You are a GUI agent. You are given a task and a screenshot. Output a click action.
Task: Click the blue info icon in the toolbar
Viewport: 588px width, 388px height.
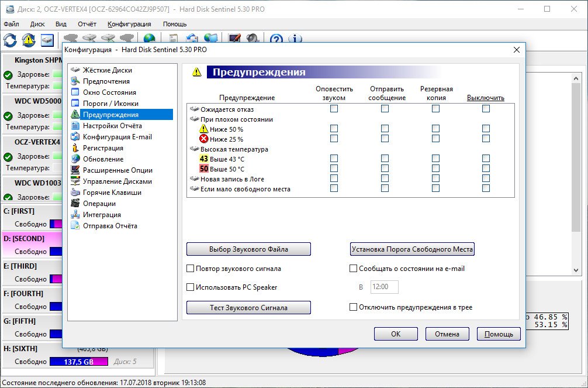click(x=296, y=38)
